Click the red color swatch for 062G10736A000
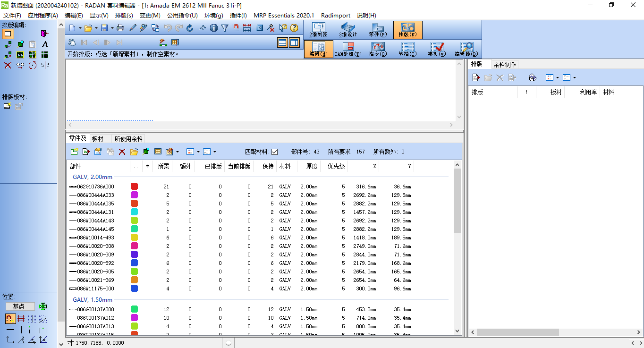The height and width of the screenshot is (348, 644). [x=134, y=187]
